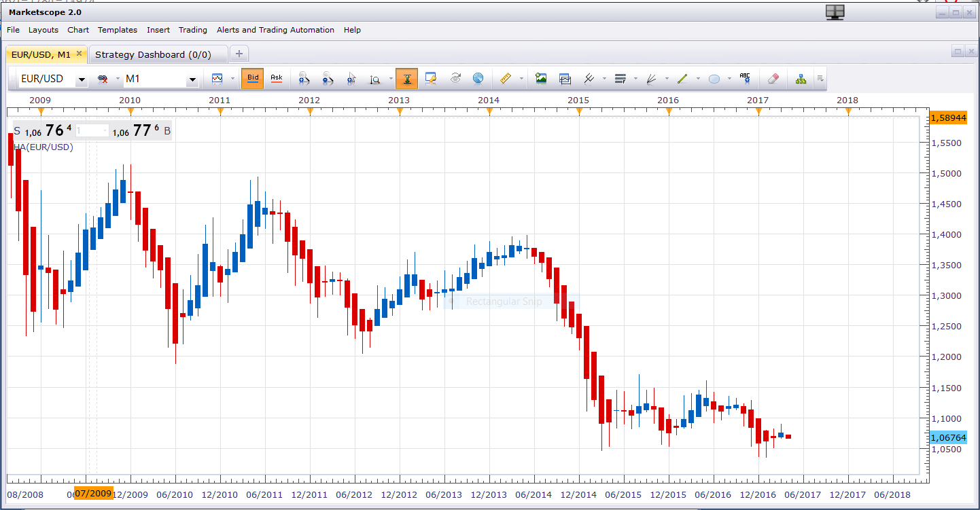The width and height of the screenshot is (980, 510).
Task: Expand the EUR/USD symbol dropdown
Action: coord(82,80)
